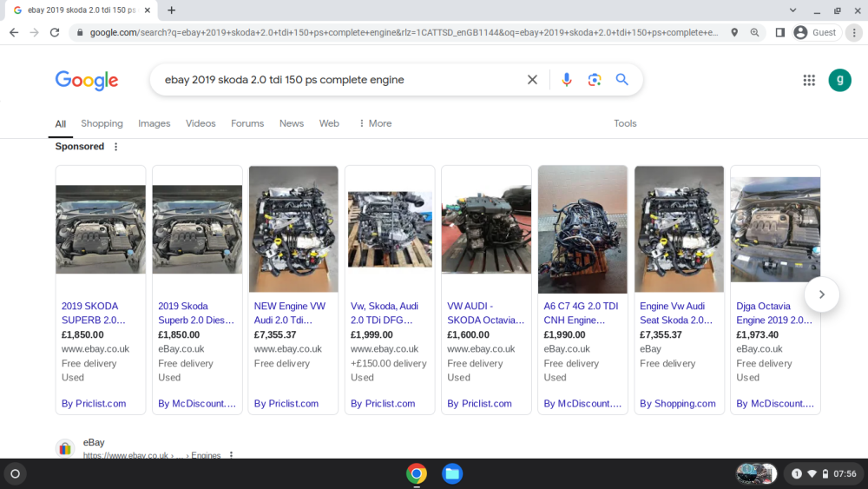Select the All results tab
Viewport: 868px width, 489px height.
61,124
